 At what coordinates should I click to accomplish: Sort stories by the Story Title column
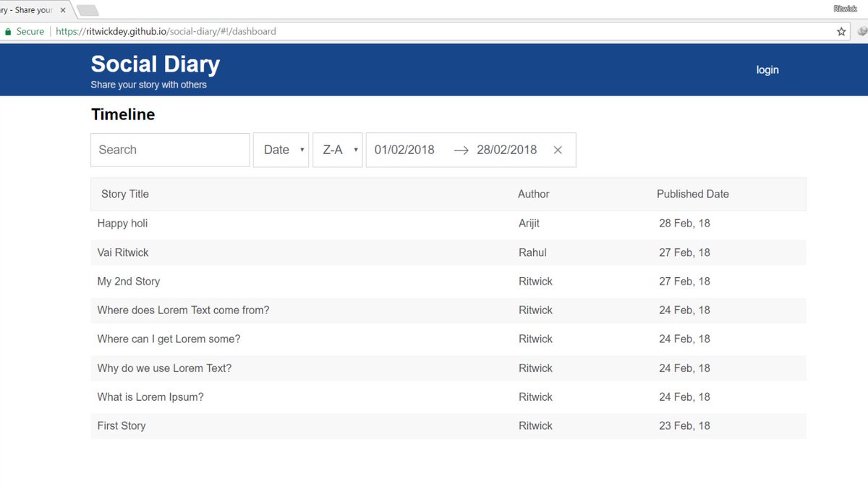124,194
